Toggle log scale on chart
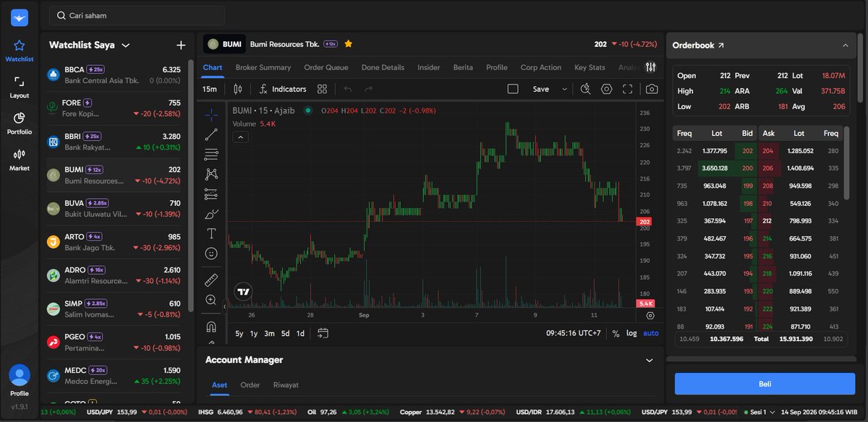This screenshot has height=422, width=868. 631,333
